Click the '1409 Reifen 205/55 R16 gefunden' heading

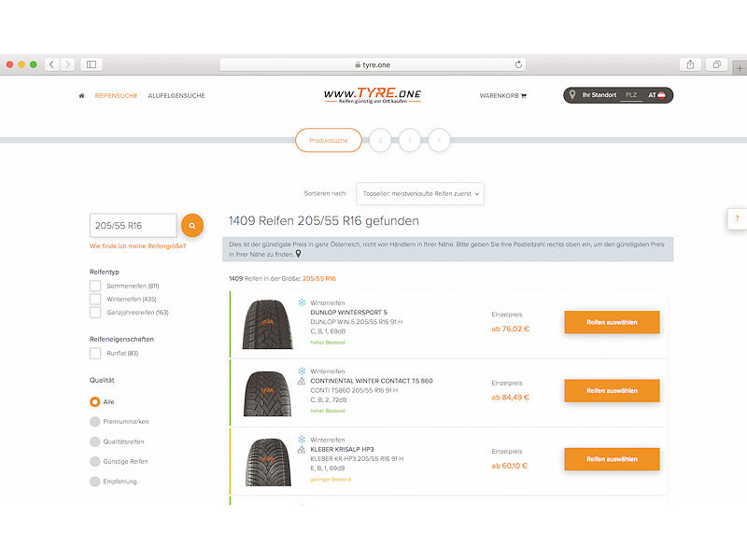pos(324,221)
